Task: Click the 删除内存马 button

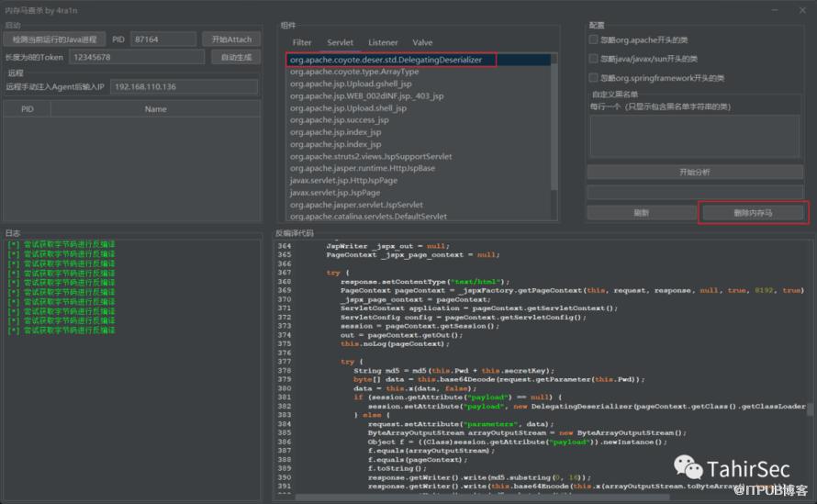Action: 753,213
